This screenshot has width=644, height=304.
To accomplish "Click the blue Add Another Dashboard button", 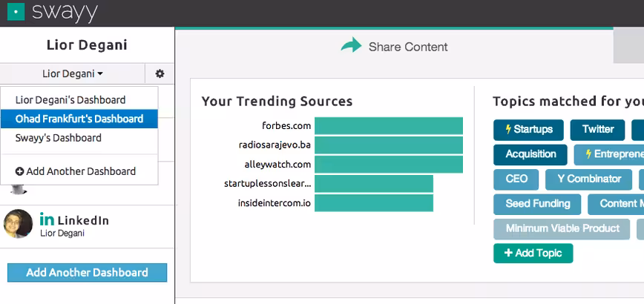I will (87, 272).
